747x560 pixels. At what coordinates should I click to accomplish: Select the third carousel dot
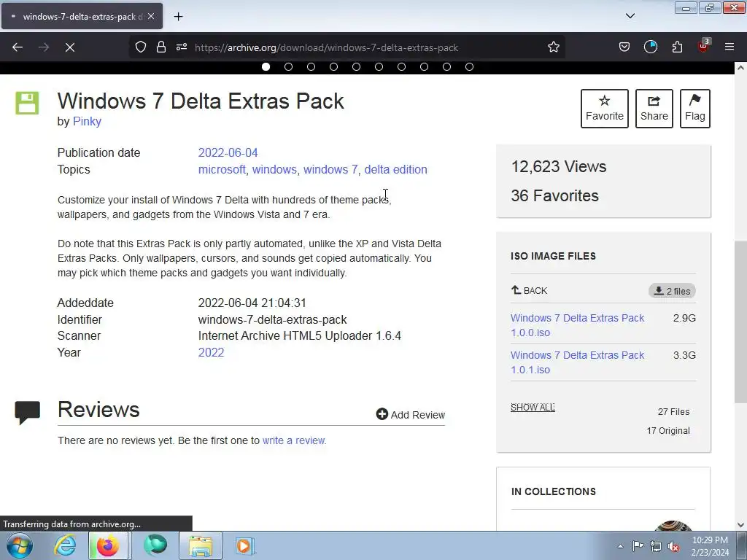311,67
